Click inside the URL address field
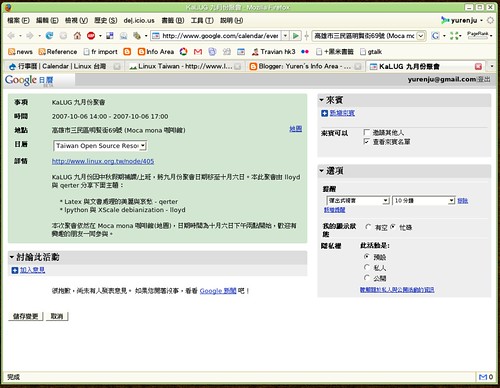Viewport: 500px width, 388px height. pyautogui.click(x=217, y=35)
